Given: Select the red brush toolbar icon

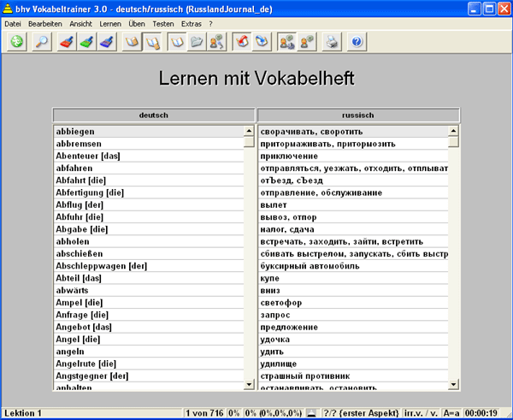Looking at the screenshot, I should 67,42.
